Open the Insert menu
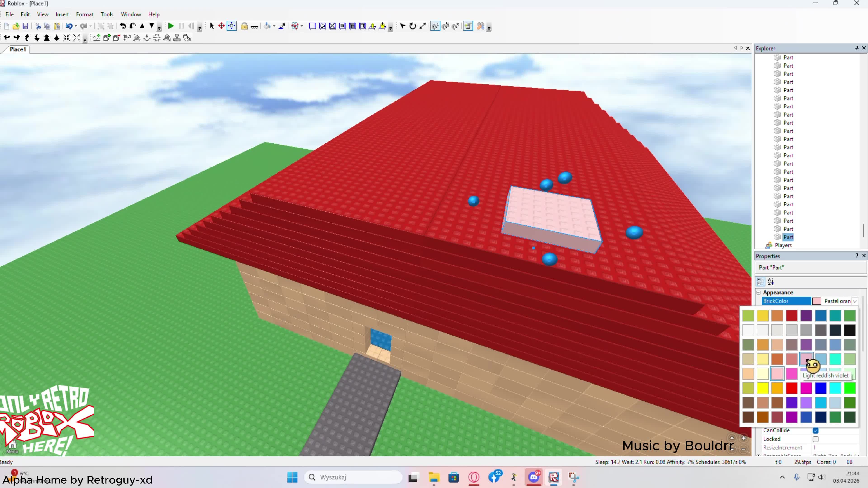 click(x=62, y=14)
